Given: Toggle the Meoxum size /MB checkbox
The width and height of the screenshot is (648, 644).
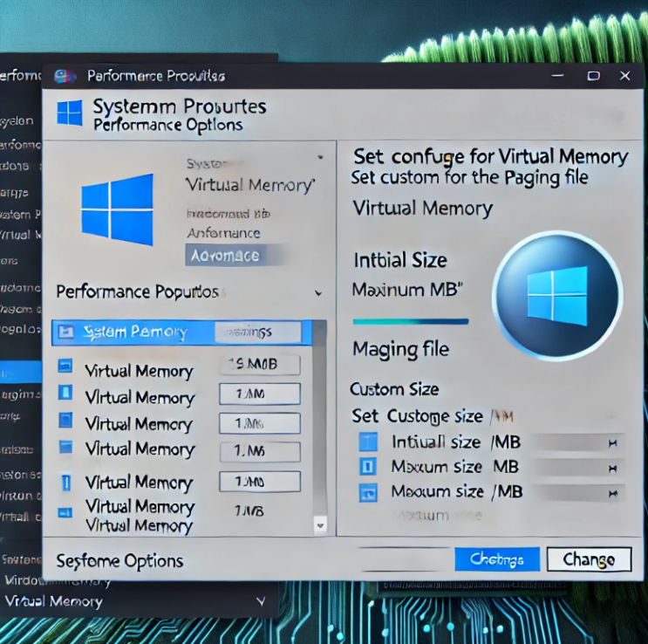Looking at the screenshot, I should [x=368, y=493].
